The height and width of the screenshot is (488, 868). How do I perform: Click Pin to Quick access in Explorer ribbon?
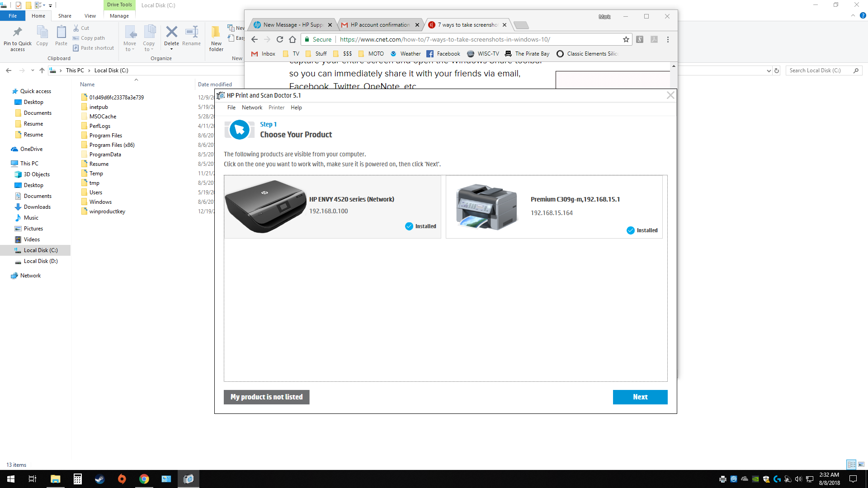point(18,39)
